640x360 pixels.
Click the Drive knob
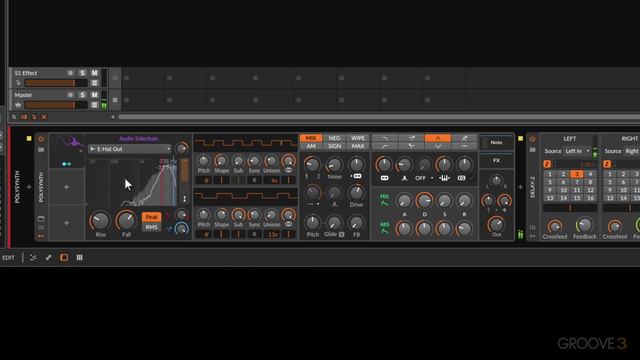click(x=356, y=193)
